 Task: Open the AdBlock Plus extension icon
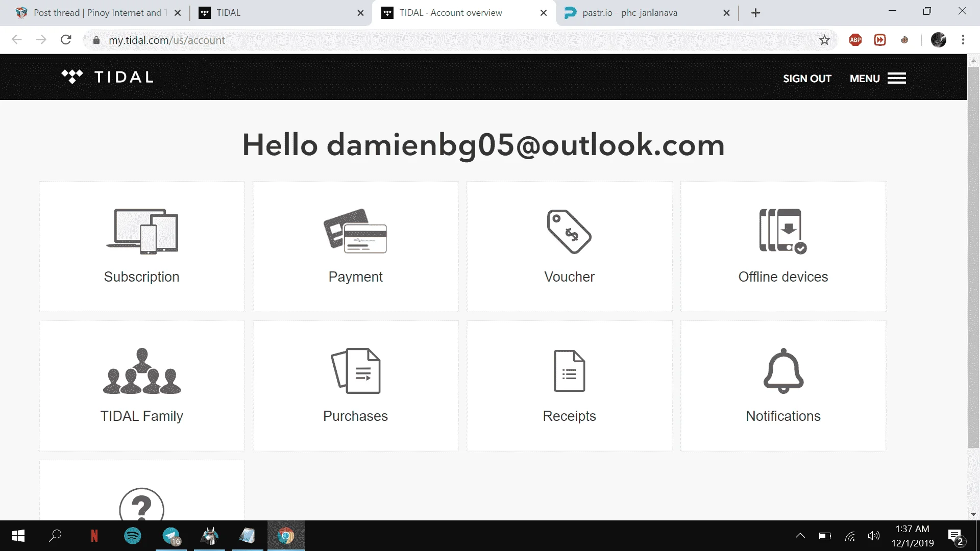pos(855,40)
